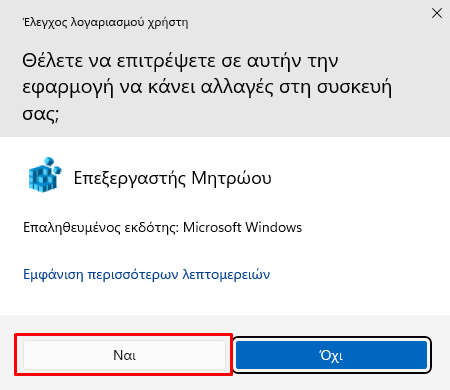Close the User Account Control dialog
This screenshot has height=390, width=450.
coord(437,13)
